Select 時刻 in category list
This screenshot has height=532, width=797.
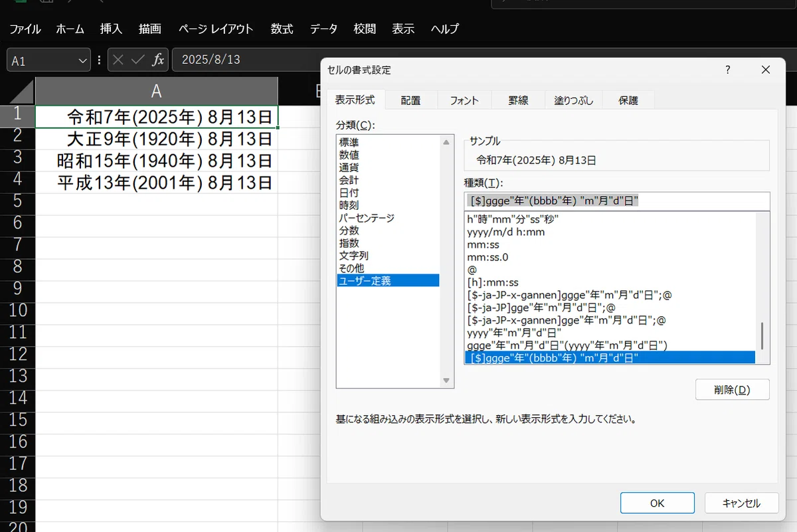tap(389, 205)
